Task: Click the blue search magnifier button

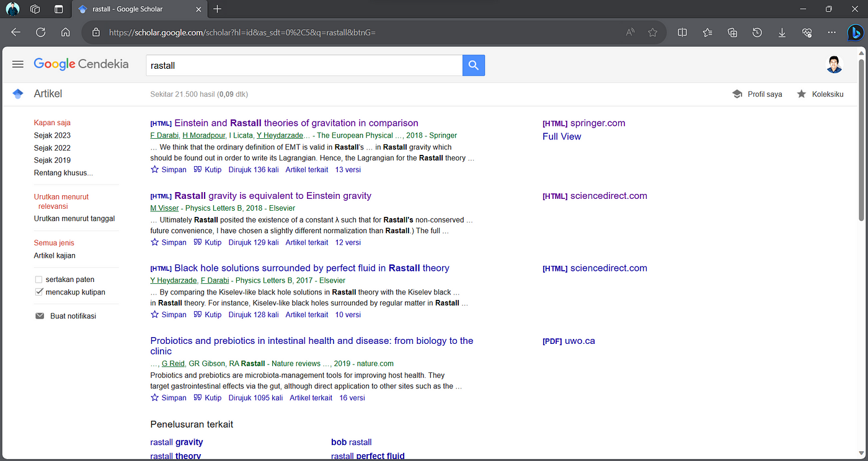Action: pos(474,65)
